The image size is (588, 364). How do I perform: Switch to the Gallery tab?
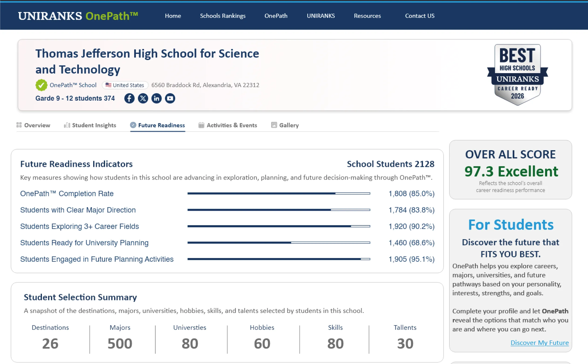(285, 125)
